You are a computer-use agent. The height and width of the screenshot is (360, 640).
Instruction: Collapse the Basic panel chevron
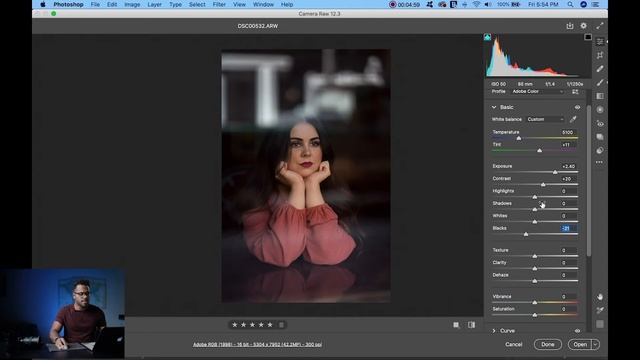click(x=494, y=107)
